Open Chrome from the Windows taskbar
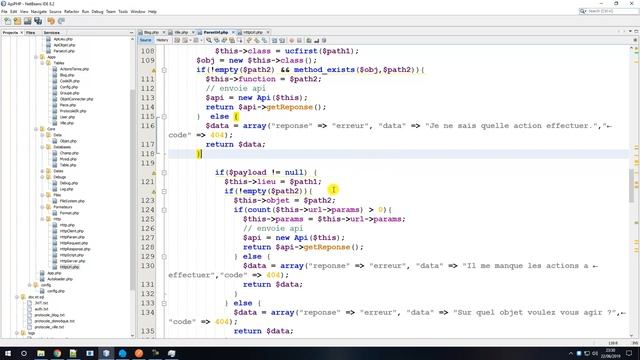Viewport: 640px width, 360px height. click(x=57, y=353)
